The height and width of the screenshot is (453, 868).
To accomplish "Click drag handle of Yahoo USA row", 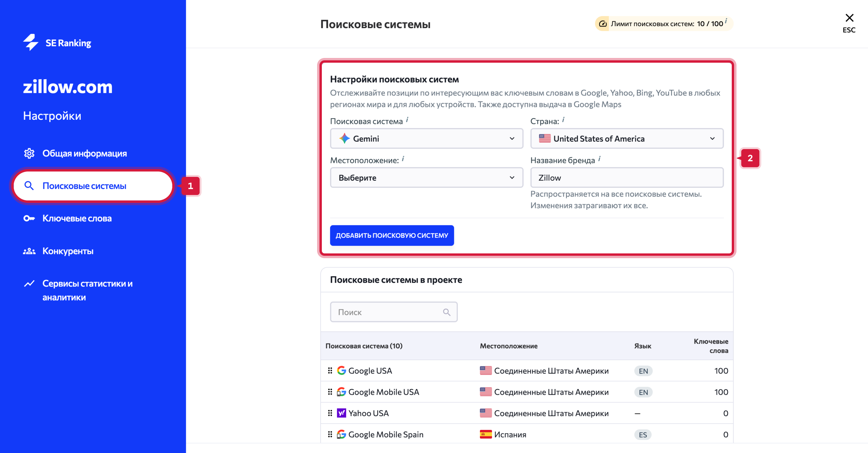I will [330, 413].
